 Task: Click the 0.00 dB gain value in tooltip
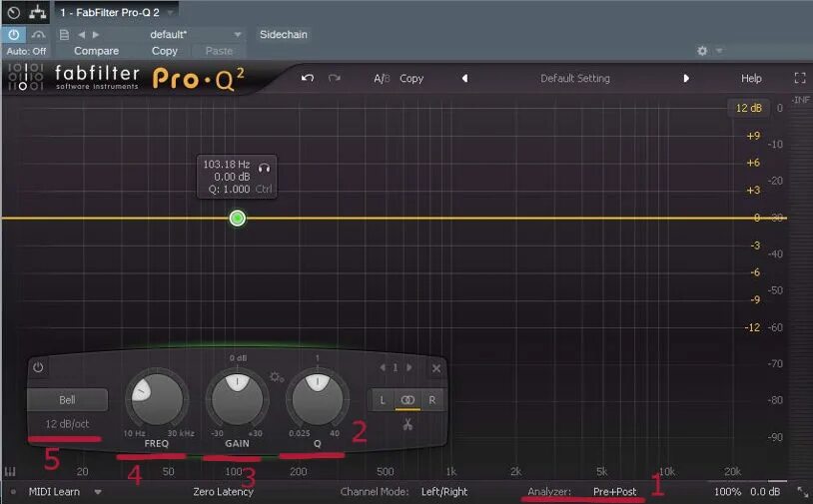(232, 177)
